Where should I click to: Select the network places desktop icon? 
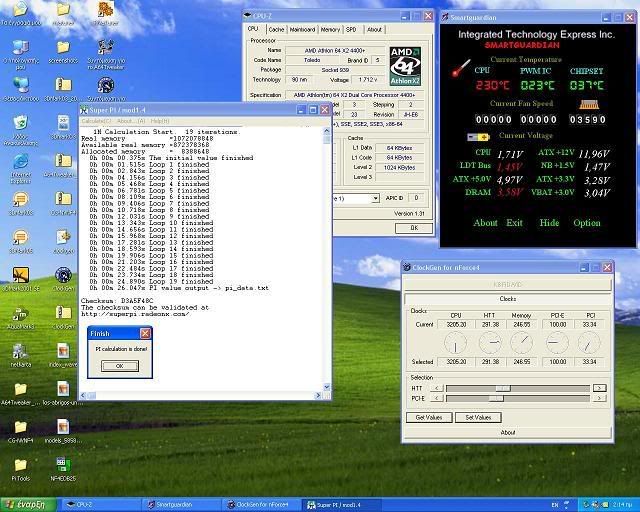(20, 85)
